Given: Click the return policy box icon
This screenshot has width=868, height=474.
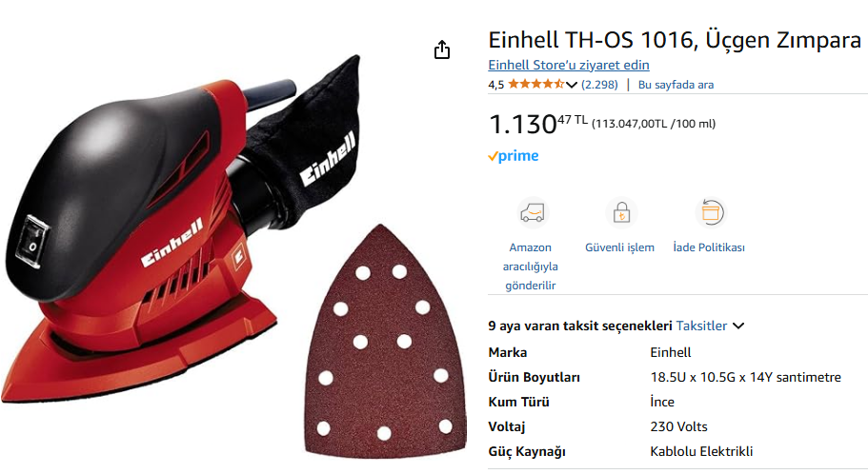Looking at the screenshot, I should pyautogui.click(x=711, y=213).
